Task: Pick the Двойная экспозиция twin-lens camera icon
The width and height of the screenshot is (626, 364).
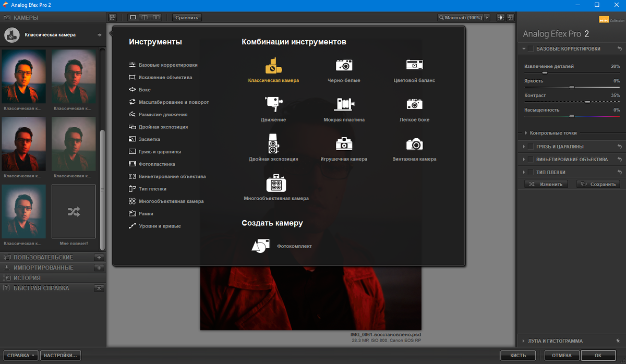Action: [273, 143]
